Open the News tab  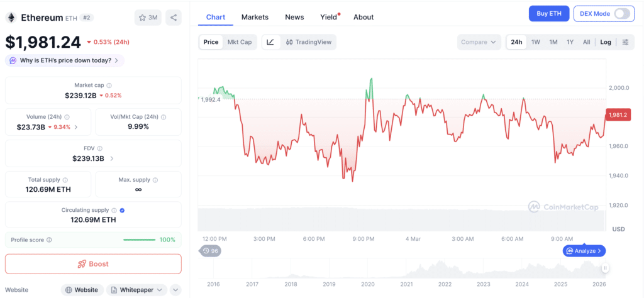coord(294,17)
